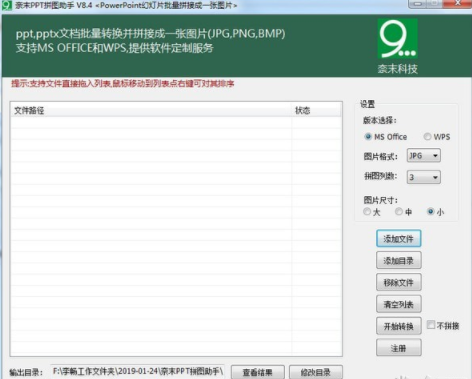The width and height of the screenshot is (472, 379).
Task: Open the 图片格式 JPG dropdown
Action: pos(423,156)
